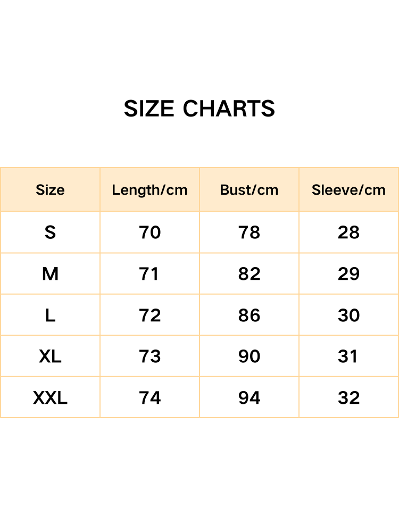Screen dimensions: 399x532
Task: Click the M size row label
Action: [x=50, y=274]
